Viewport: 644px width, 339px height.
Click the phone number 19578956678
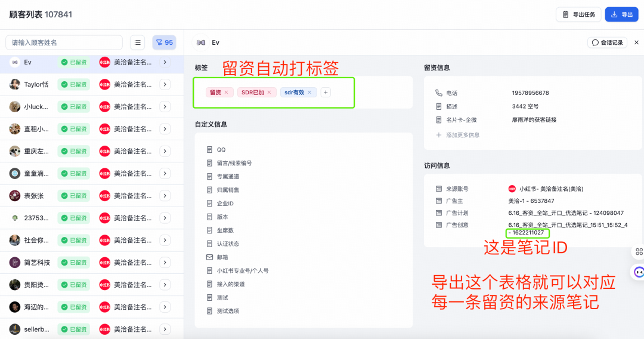[530, 93]
